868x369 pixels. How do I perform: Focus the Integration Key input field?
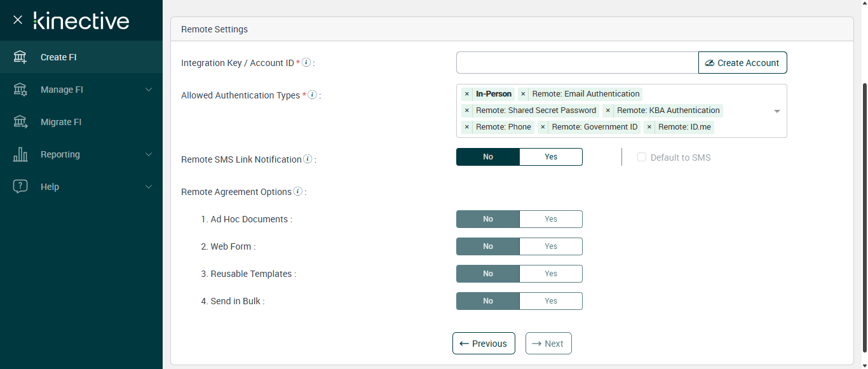(x=577, y=63)
